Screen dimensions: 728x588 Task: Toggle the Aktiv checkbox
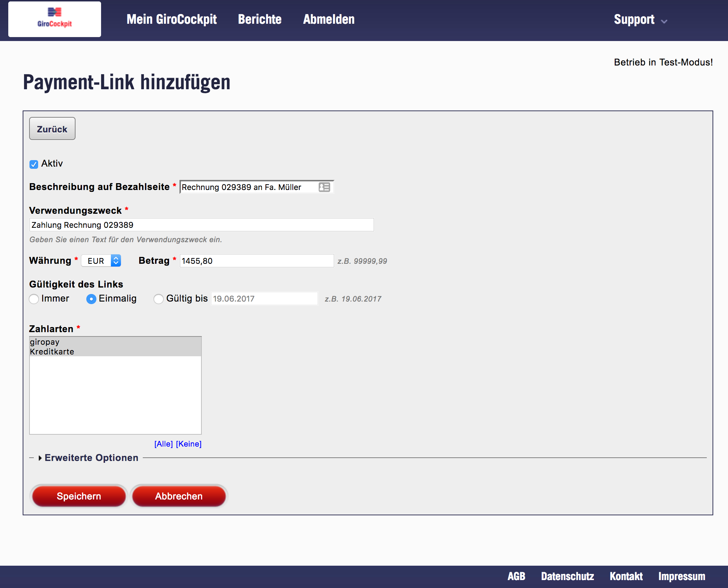[34, 164]
